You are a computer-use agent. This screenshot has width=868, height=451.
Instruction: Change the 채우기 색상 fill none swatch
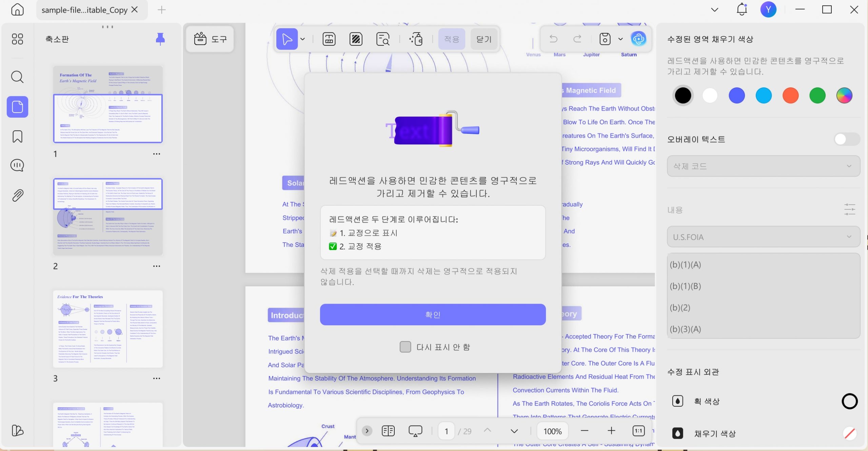[x=850, y=433]
